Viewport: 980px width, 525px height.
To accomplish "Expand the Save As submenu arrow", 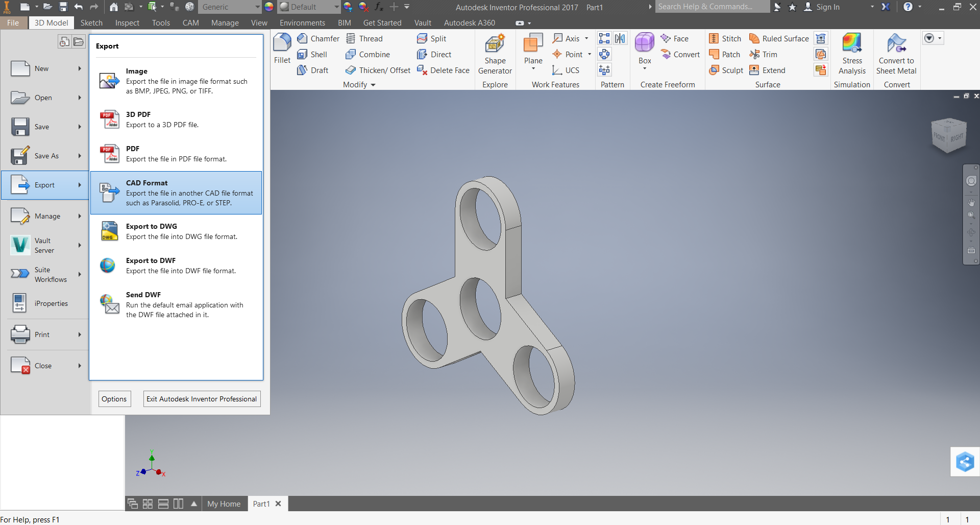I will [x=80, y=156].
